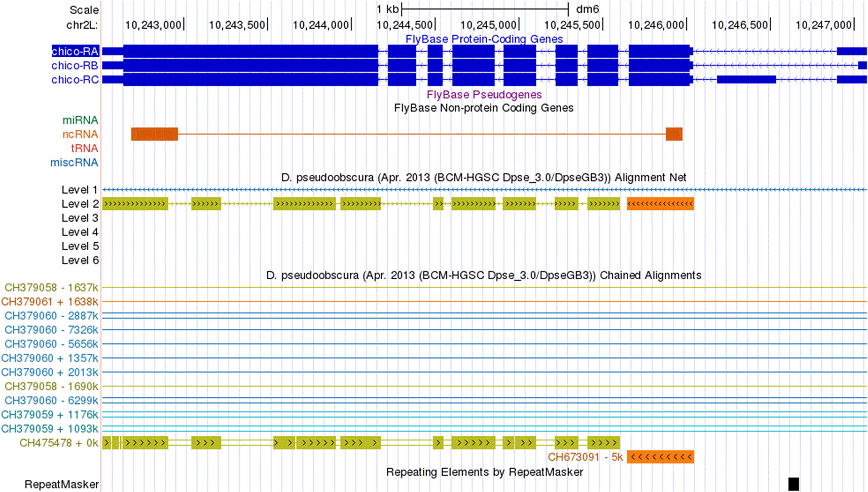Screen dimensions: 868x492
Task: Select chain CH379059 + 1093k
Action: click(x=50, y=429)
